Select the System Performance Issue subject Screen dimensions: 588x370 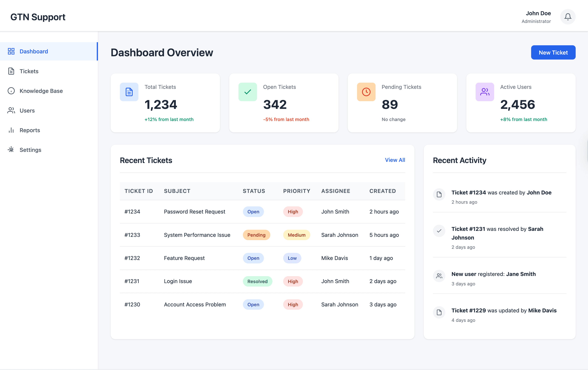(197, 235)
